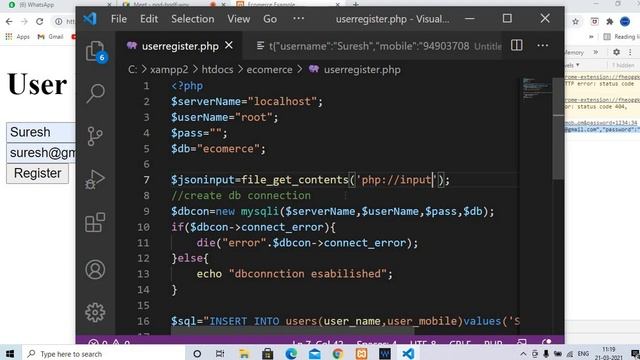Click the browser Back arrow
Screen dimensions: 640x360
[x=9, y=21]
